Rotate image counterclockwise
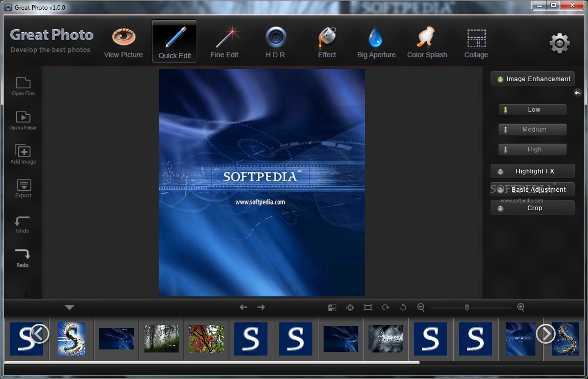 [403, 308]
